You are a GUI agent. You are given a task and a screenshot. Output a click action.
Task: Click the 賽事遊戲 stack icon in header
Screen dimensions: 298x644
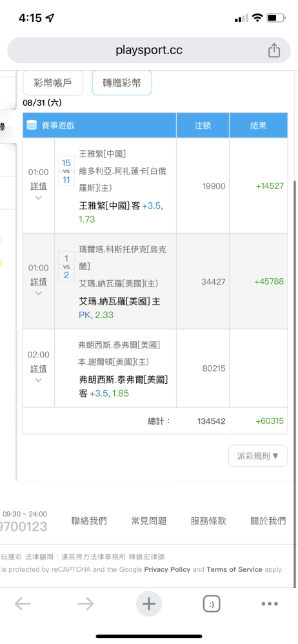pyautogui.click(x=32, y=126)
